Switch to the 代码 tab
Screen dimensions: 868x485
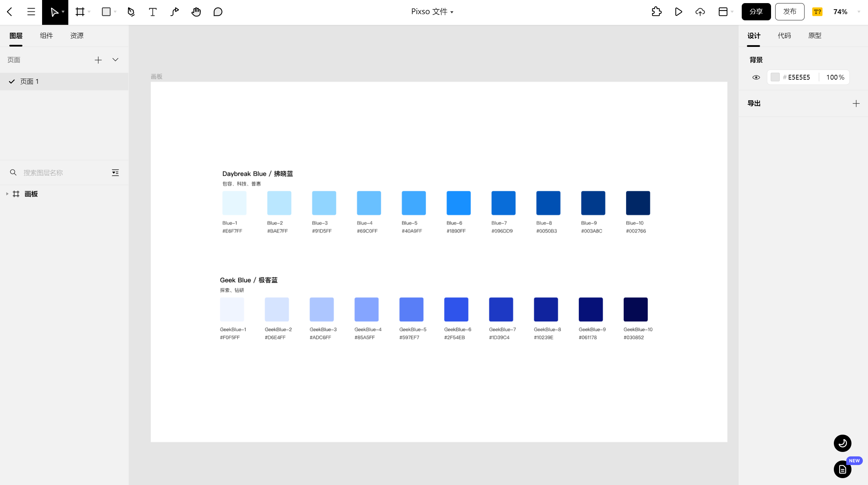(784, 36)
